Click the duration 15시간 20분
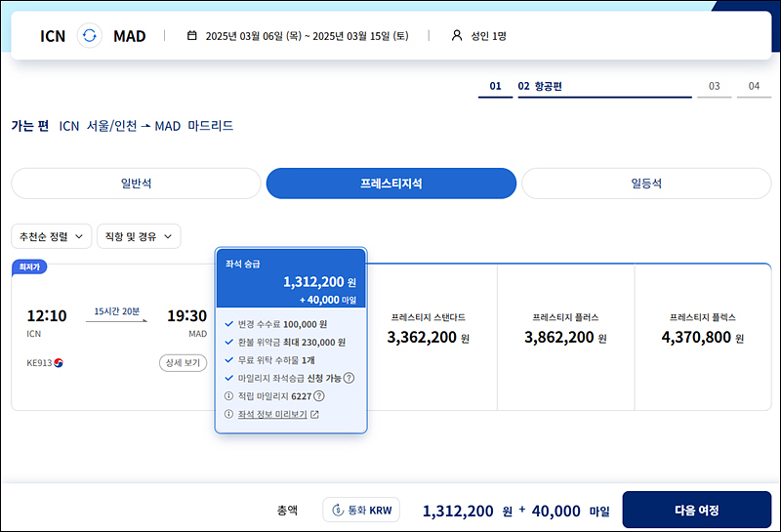This screenshot has width=781, height=532. coord(117,311)
